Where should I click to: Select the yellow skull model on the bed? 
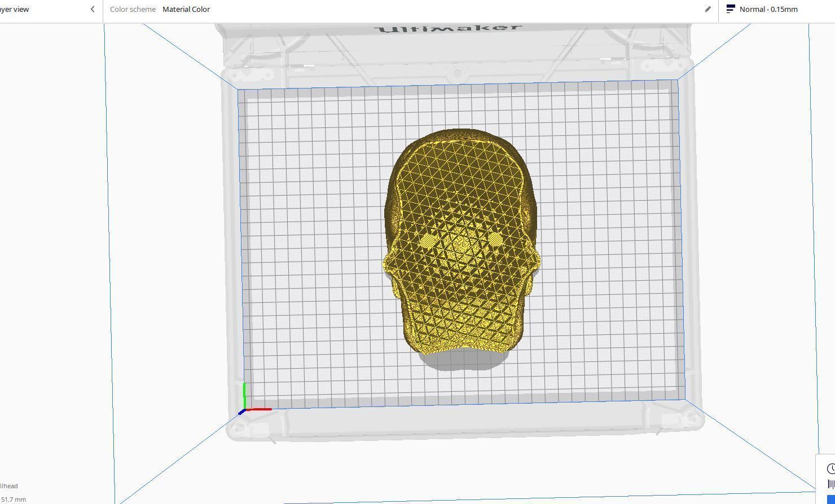(x=461, y=242)
